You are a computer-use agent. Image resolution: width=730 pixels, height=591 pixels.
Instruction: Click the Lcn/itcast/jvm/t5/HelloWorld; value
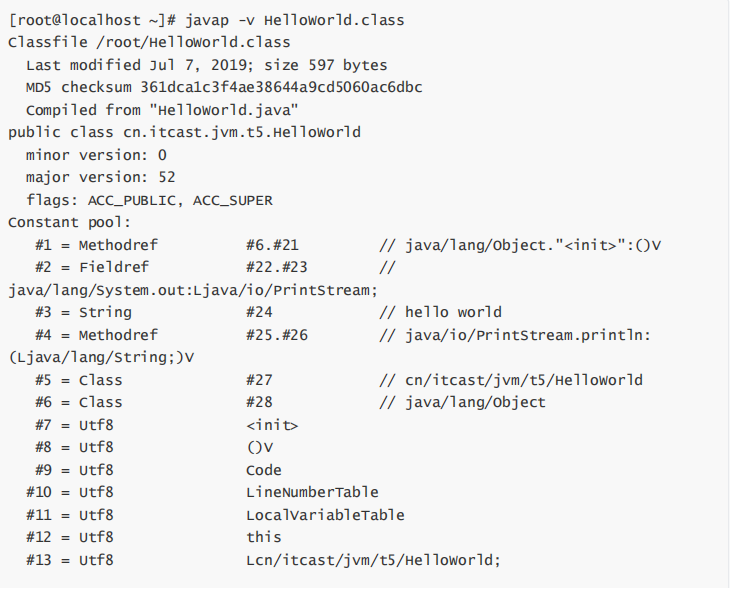[373, 560]
